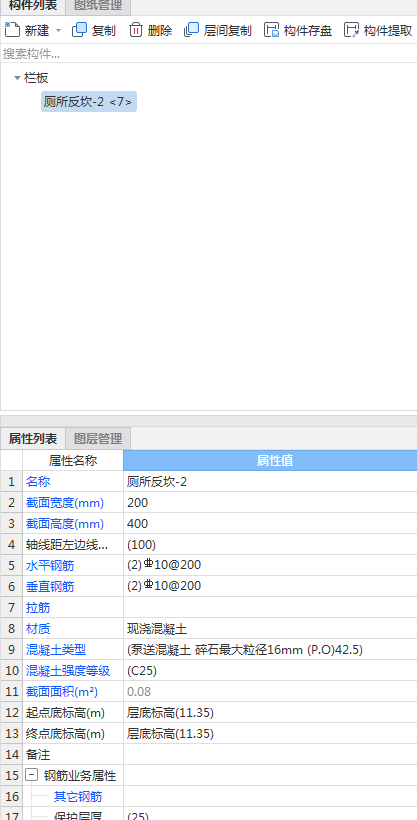Select row number 5 header
Viewport: 417px width, 820px height.
point(12,565)
